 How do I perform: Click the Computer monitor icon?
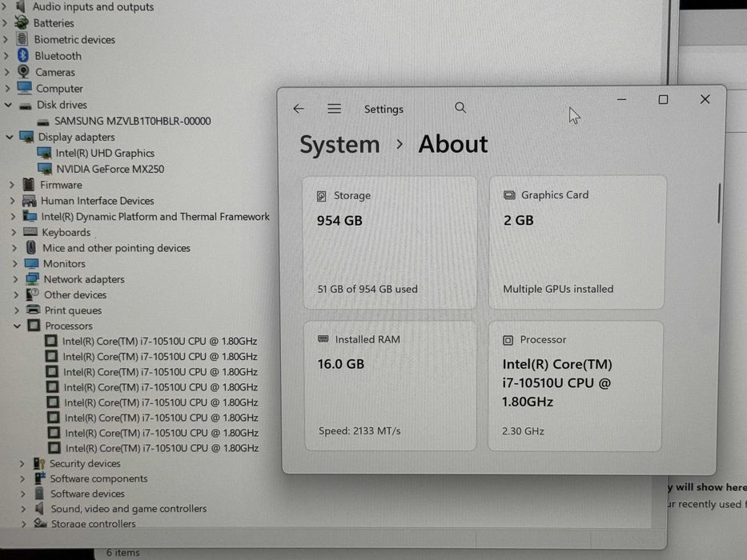[24, 88]
